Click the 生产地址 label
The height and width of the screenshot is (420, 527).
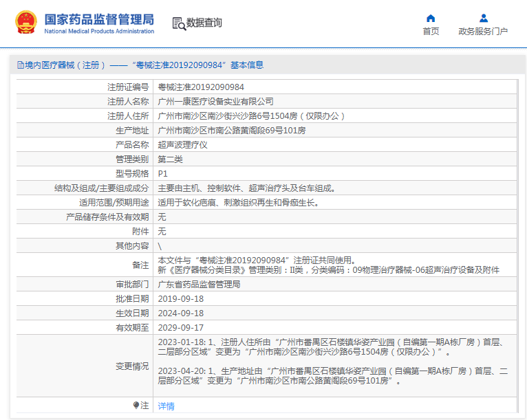132,131
